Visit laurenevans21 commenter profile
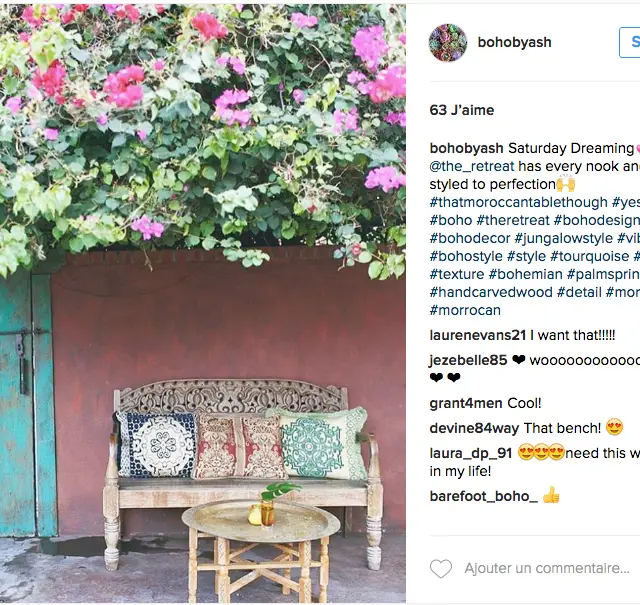640x605 pixels. click(478, 335)
